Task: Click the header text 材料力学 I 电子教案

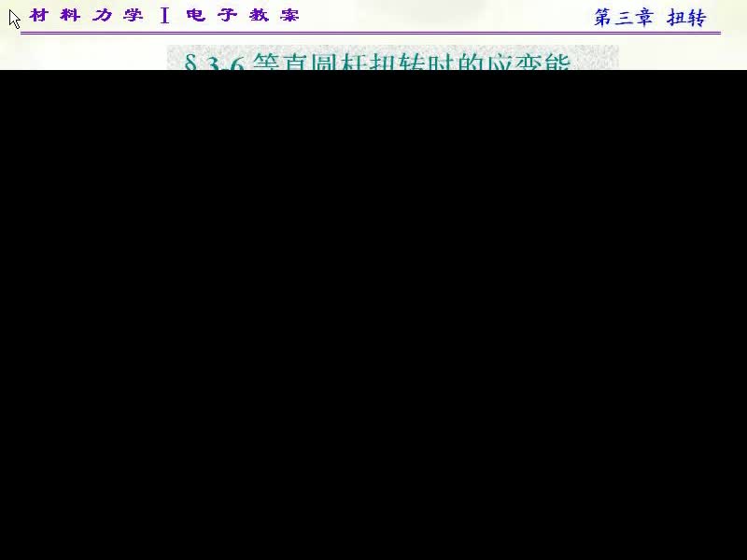Action: 164,15
